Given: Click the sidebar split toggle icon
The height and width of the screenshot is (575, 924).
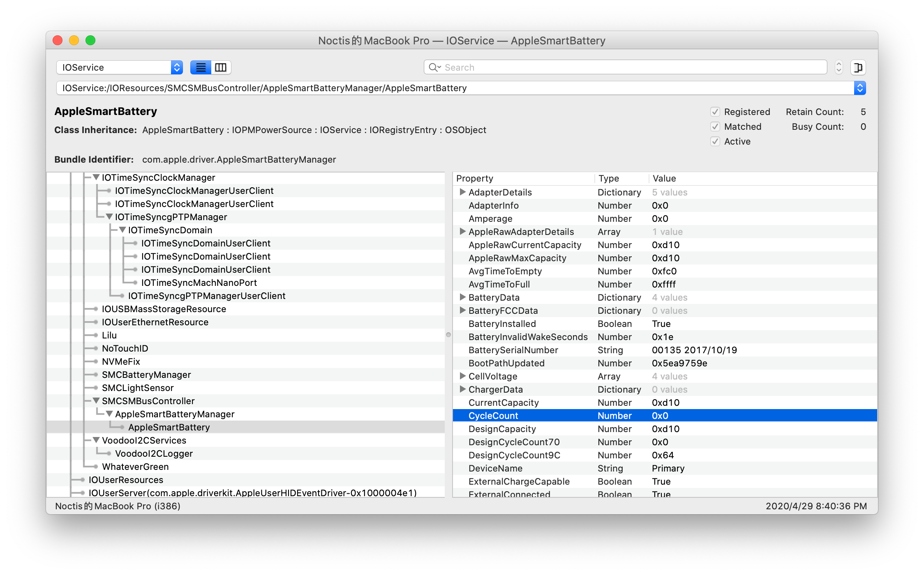Looking at the screenshot, I should [858, 67].
